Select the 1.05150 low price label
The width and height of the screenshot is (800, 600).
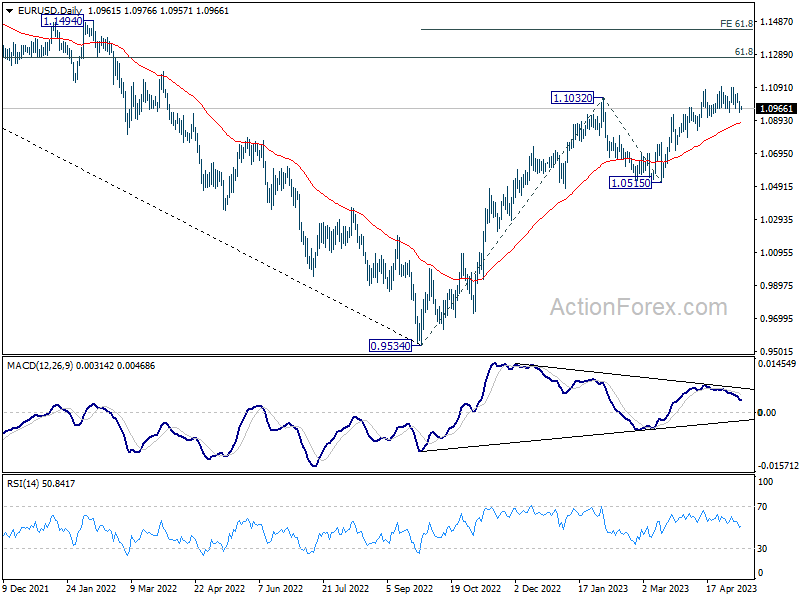click(631, 183)
